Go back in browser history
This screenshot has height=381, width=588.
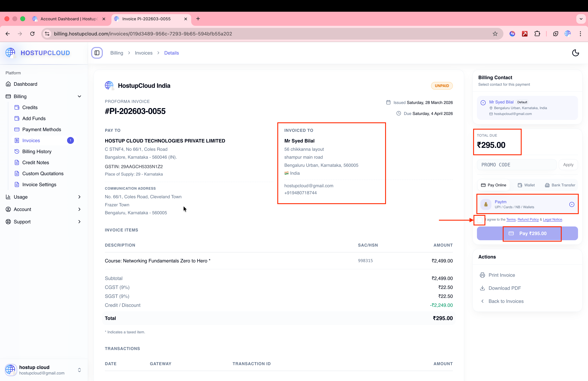coord(8,34)
